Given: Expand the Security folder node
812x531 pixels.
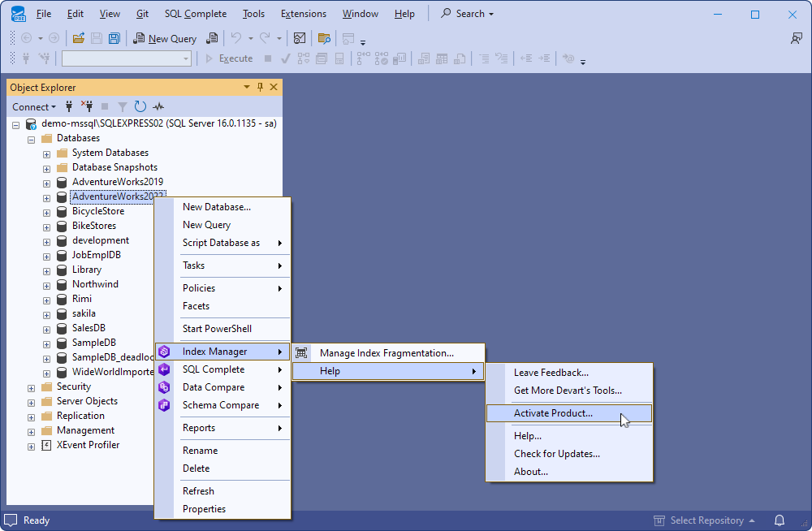Looking at the screenshot, I should [32, 386].
